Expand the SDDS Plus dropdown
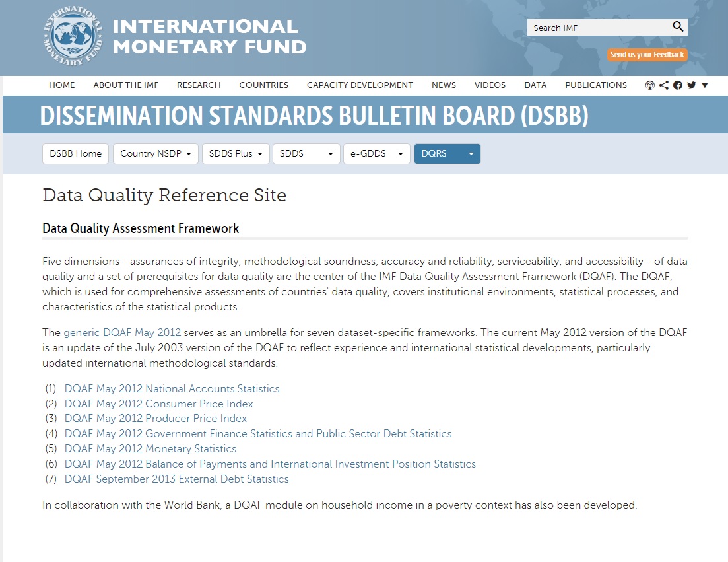 pyautogui.click(x=236, y=154)
